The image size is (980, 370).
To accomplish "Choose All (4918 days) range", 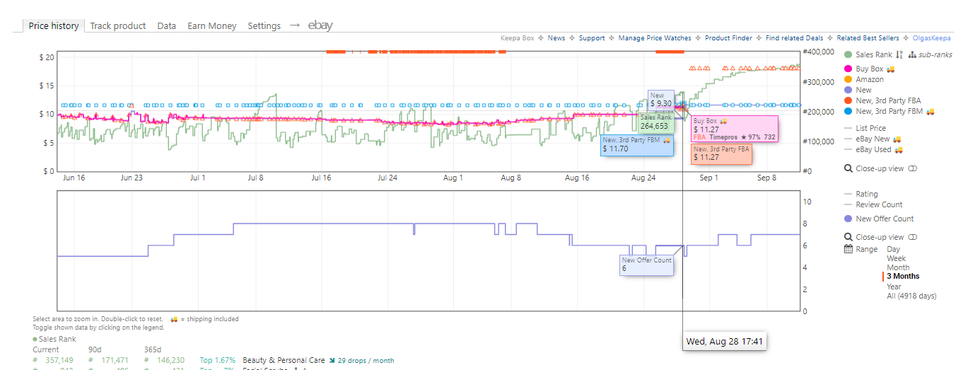I will point(911,296).
